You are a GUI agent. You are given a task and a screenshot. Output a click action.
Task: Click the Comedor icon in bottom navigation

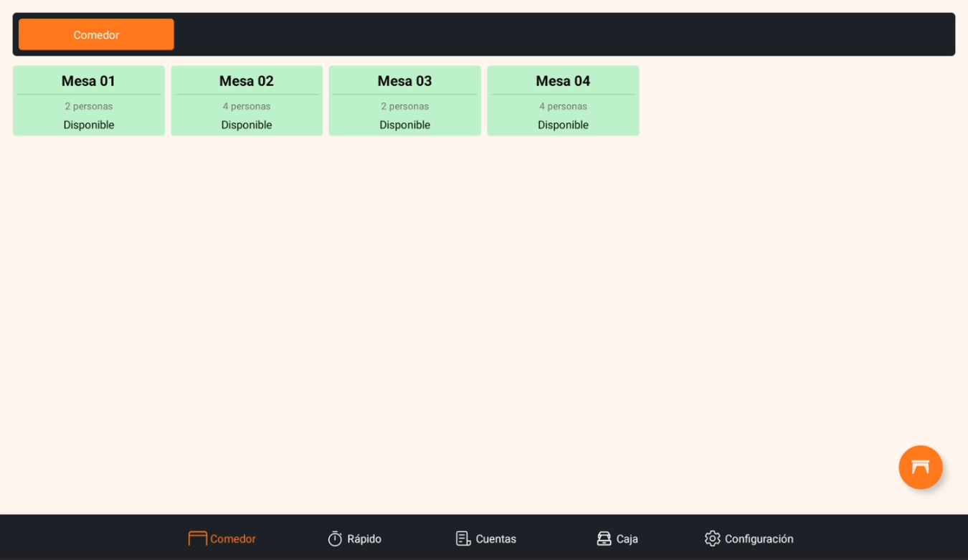197,538
